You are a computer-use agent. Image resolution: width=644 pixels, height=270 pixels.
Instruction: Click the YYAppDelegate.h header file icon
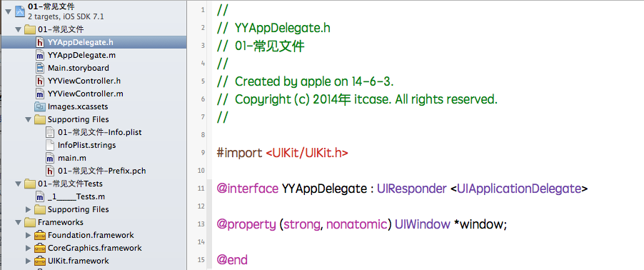[40, 42]
